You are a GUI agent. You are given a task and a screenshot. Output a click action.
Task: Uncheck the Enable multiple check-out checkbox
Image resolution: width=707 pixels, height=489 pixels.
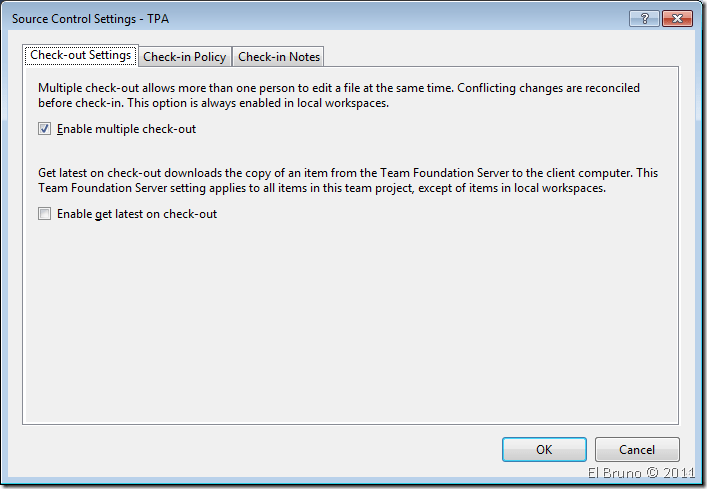[x=44, y=129]
